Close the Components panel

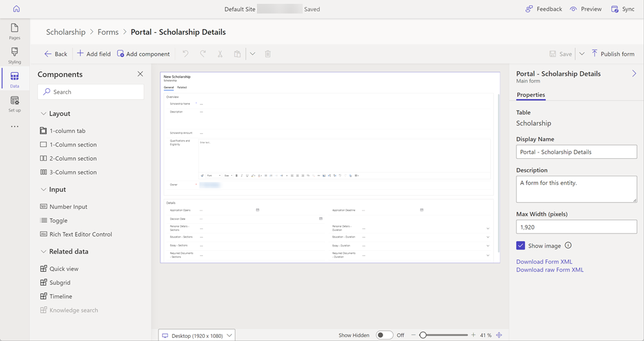click(x=140, y=75)
